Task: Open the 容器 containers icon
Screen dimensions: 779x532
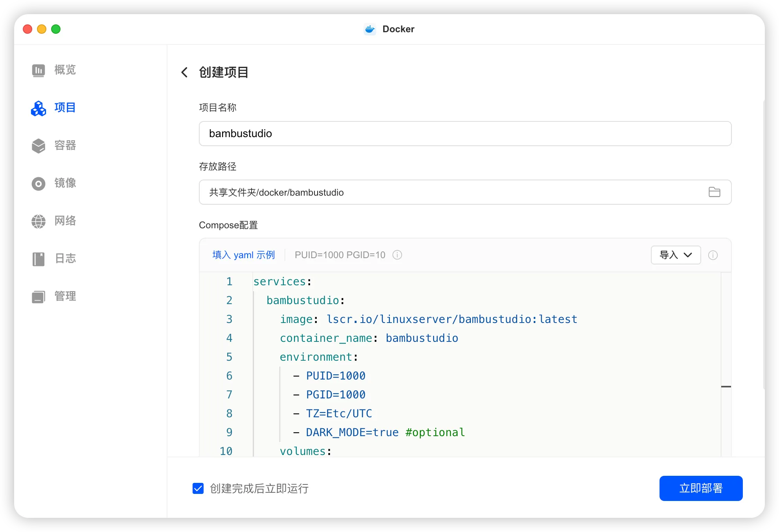Action: point(38,146)
